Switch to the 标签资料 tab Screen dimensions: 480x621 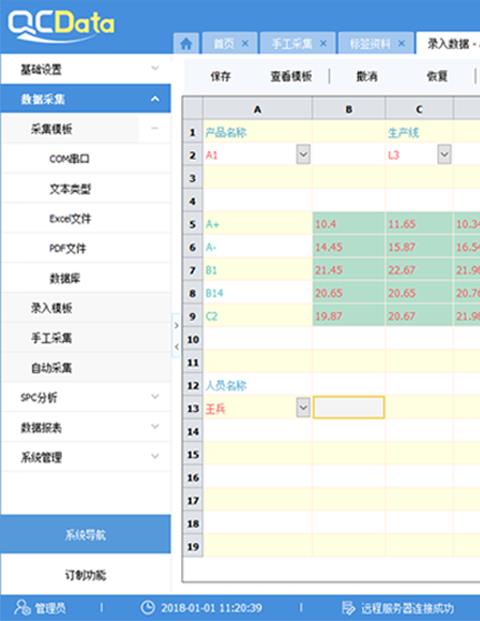tap(370, 43)
